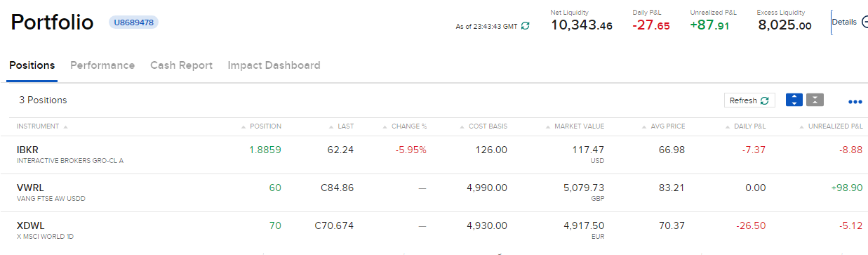Screen dimensions: 868x255
Task: Select the Positions tab
Action: [32, 65]
